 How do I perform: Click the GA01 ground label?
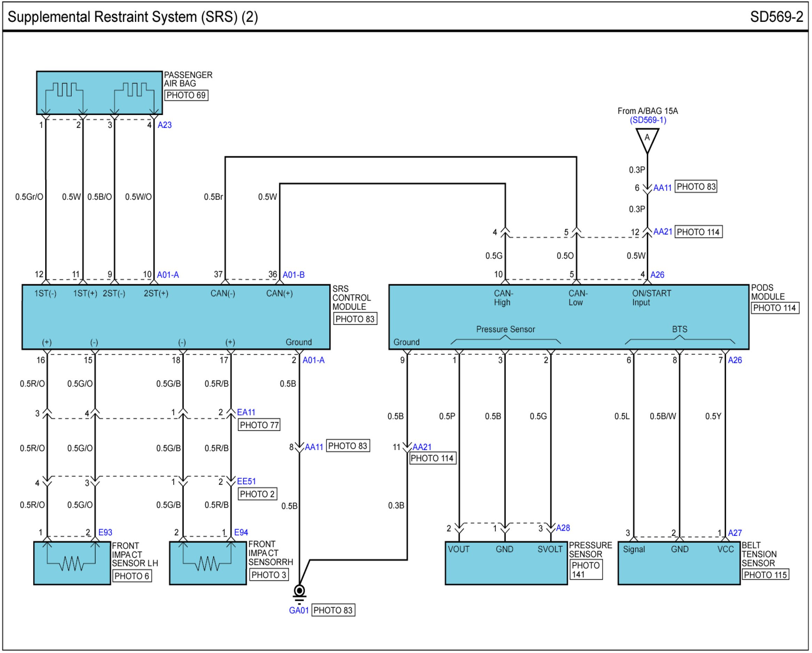click(x=299, y=611)
